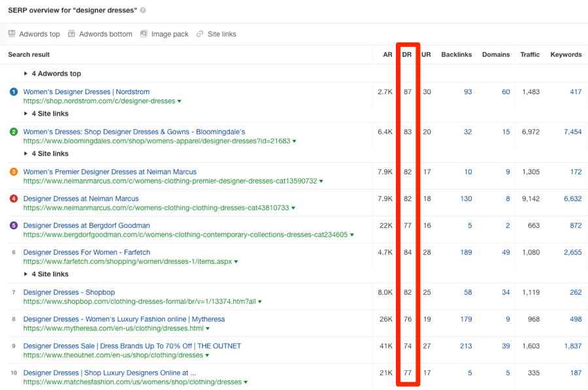The width and height of the screenshot is (588, 390).
Task: Click the Adwords top legend icon
Action: (12, 34)
